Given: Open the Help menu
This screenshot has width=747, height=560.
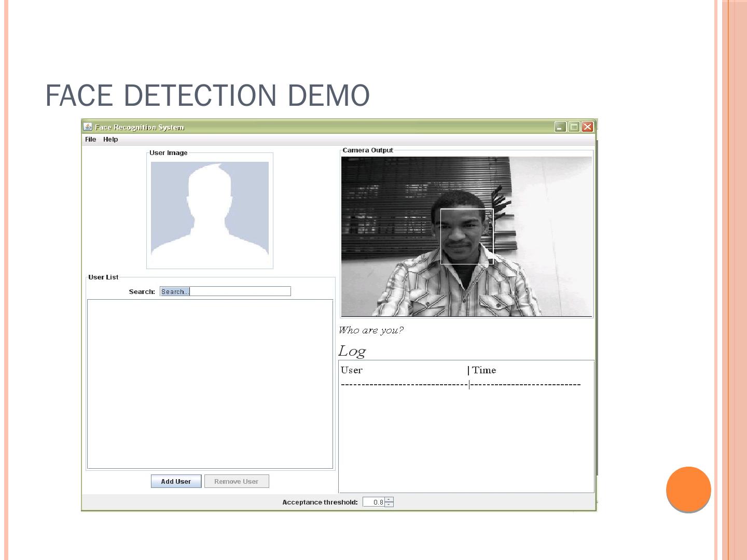Looking at the screenshot, I should 110,139.
